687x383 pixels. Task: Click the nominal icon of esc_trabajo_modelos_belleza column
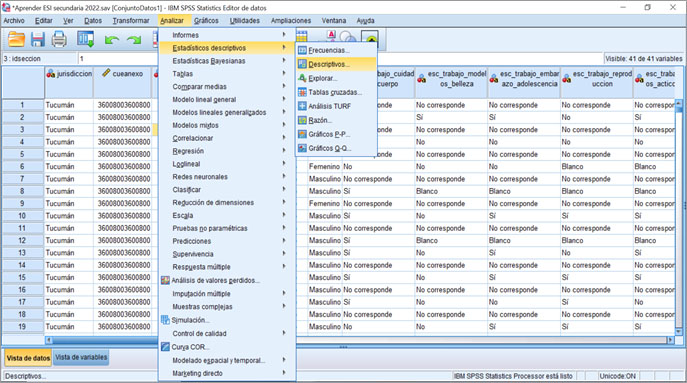click(421, 79)
